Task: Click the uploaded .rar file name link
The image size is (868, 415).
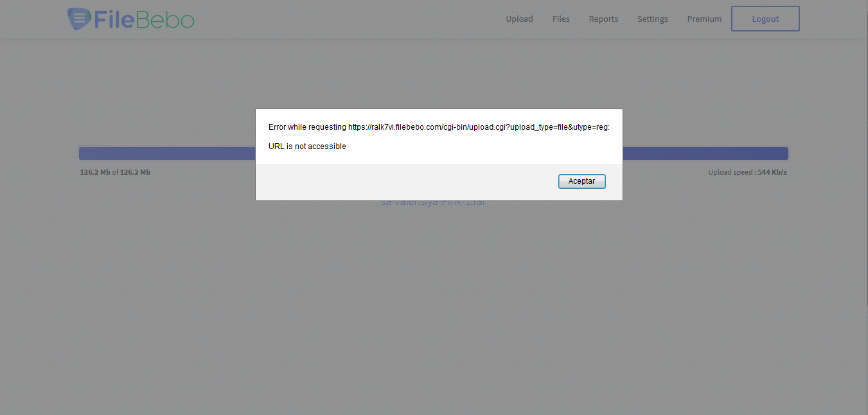Action: click(433, 202)
